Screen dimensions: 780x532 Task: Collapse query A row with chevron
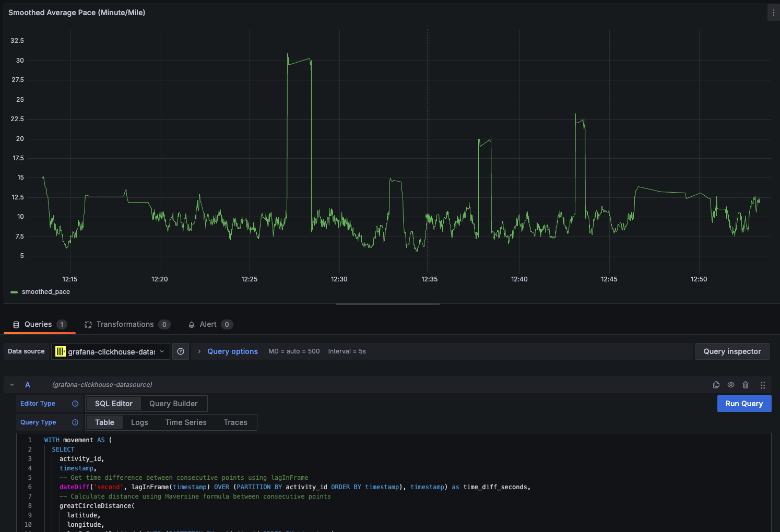point(12,385)
